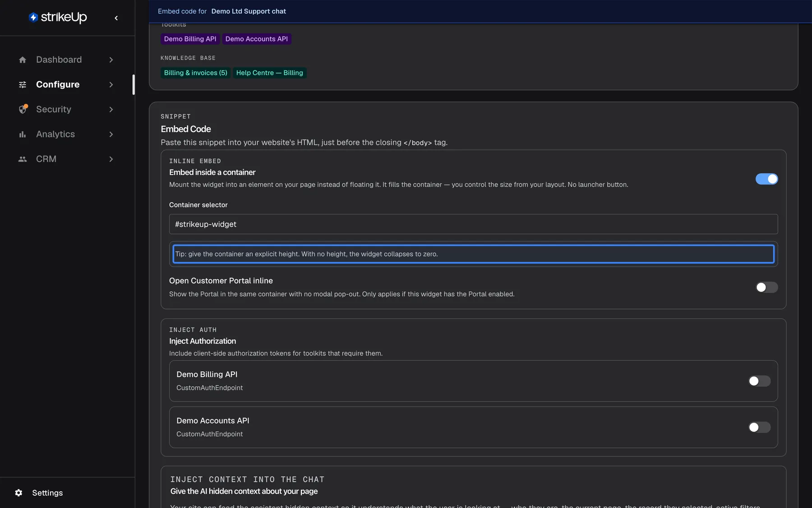Click the CRM people icon
The height and width of the screenshot is (508, 812).
tap(23, 159)
